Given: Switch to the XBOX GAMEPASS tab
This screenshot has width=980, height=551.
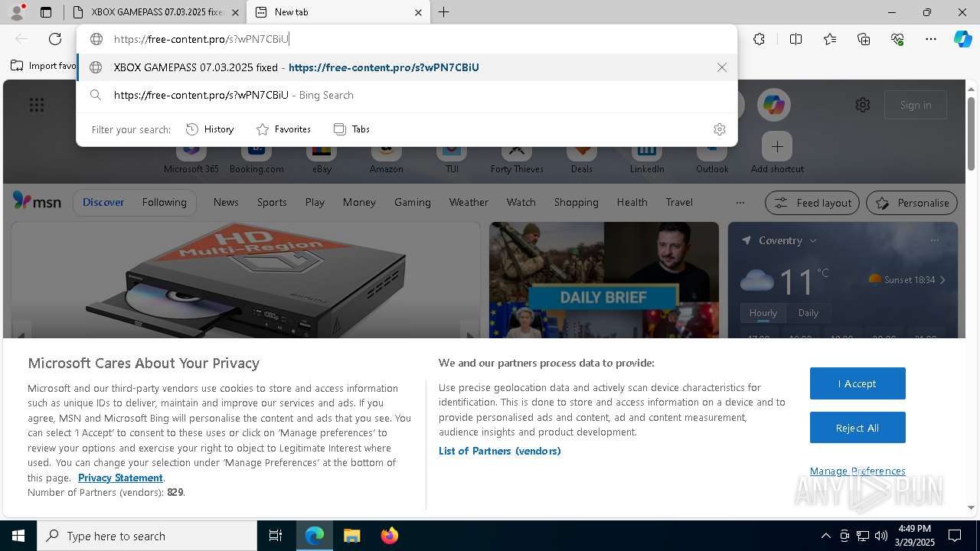Looking at the screenshot, I should click(x=156, y=12).
